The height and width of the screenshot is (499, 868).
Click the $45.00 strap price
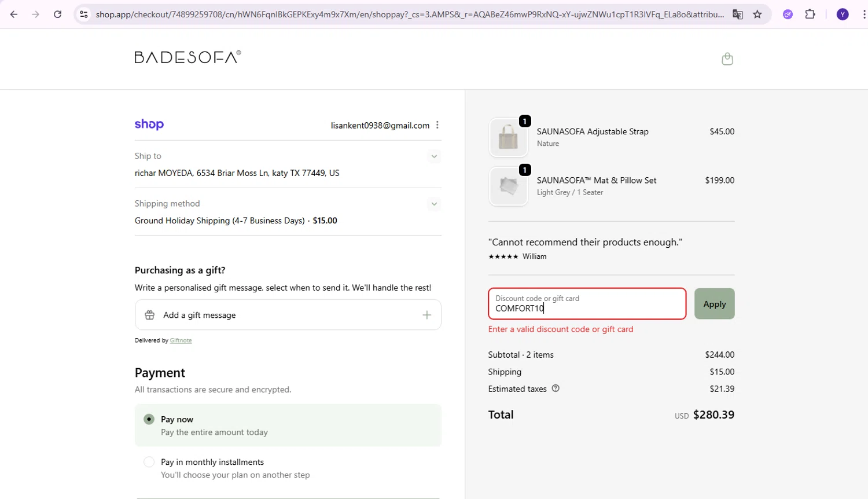(722, 131)
